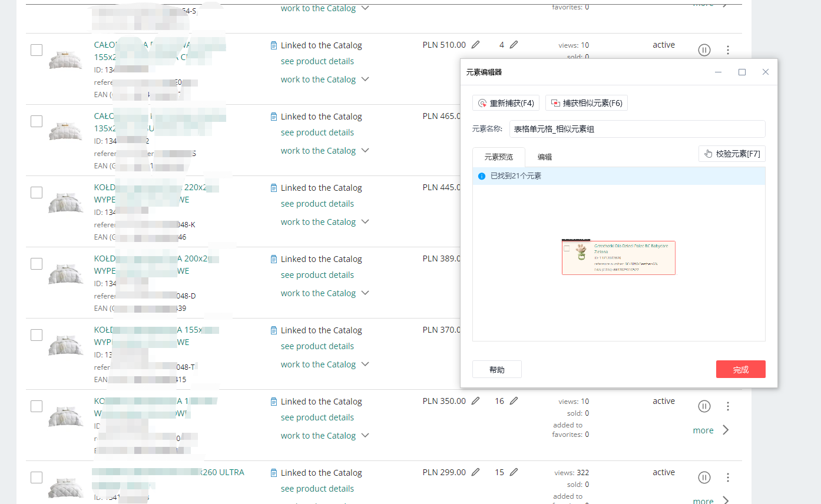Click the pencil next to quantity 4
This screenshot has height=504, width=821.
514,45
